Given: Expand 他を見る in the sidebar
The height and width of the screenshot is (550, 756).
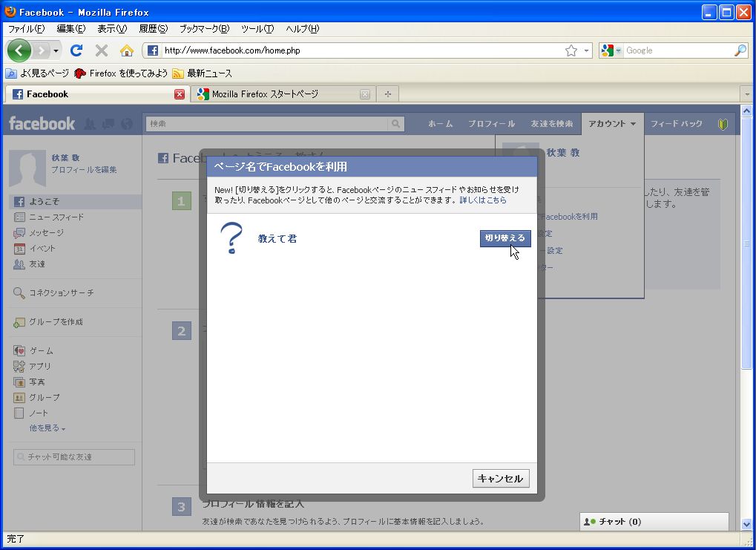Looking at the screenshot, I should (47, 428).
